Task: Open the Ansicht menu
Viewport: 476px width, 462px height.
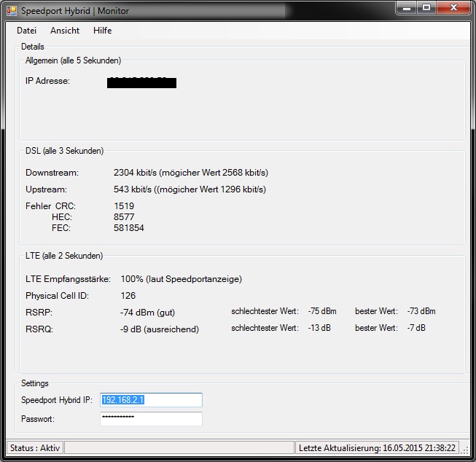Action: coord(65,31)
